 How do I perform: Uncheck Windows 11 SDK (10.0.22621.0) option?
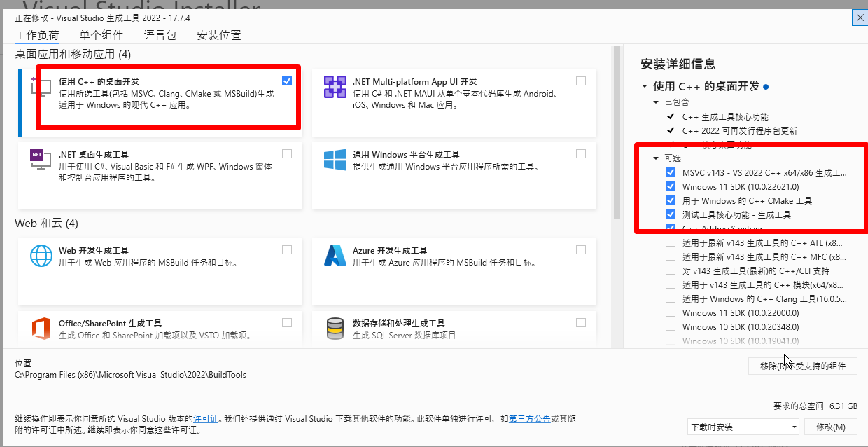click(671, 186)
